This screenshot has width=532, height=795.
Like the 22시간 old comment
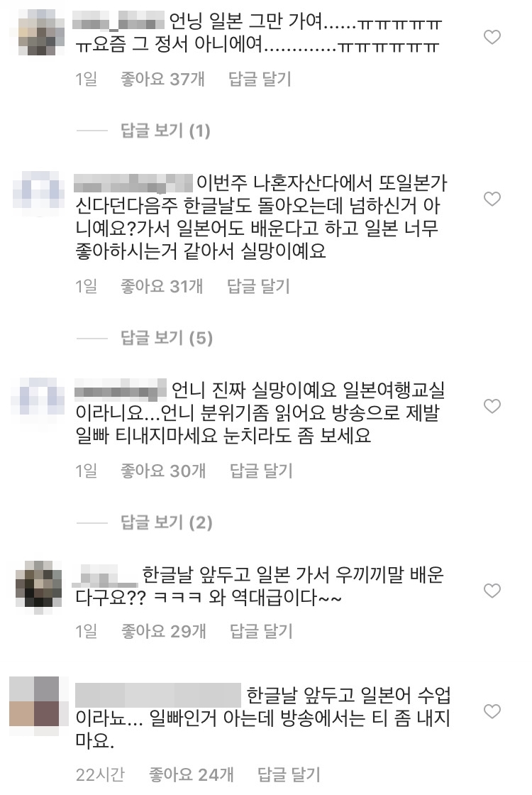[492, 711]
